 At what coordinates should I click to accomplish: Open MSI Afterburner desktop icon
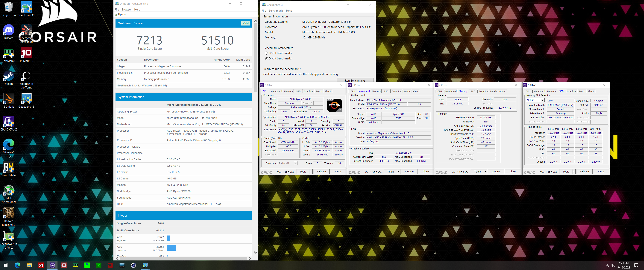click(x=8, y=194)
